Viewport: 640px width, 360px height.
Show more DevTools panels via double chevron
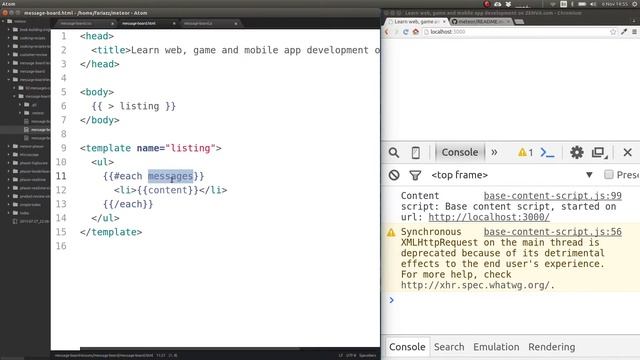coord(494,153)
